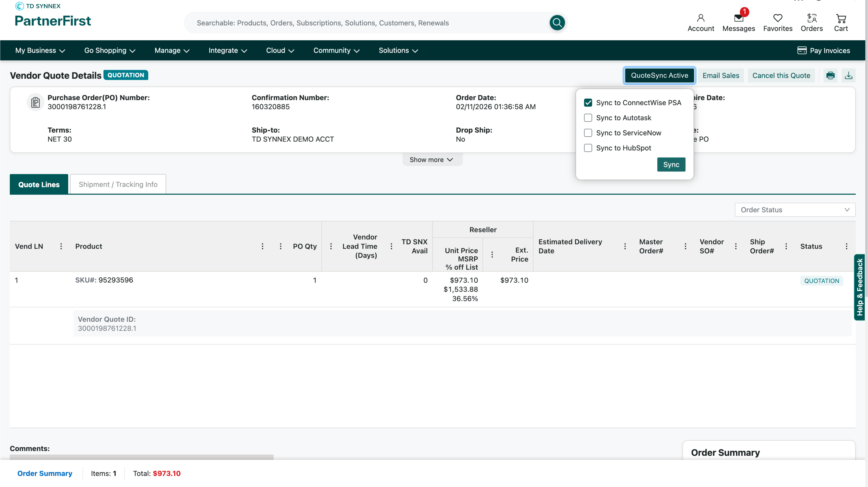Image resolution: width=868 pixels, height=487 pixels.
Task: Open Help & Feedback side tab
Action: click(x=859, y=287)
